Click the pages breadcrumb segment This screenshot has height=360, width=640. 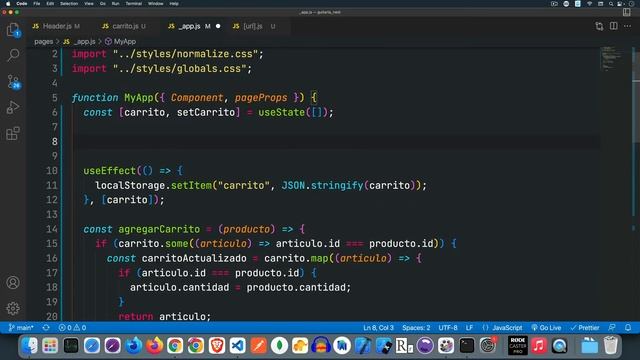click(44, 42)
